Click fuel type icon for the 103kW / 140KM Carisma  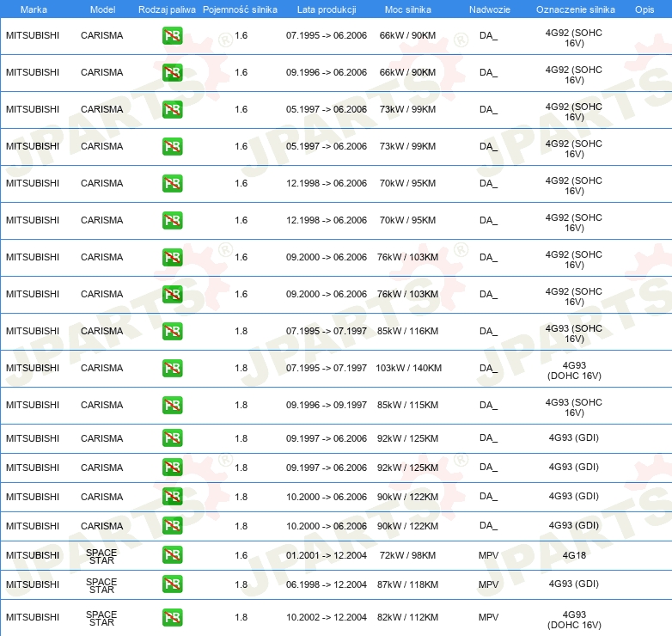(x=172, y=369)
